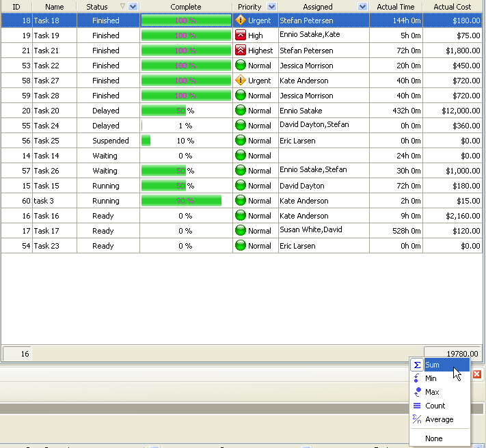This screenshot has height=448, width=486.
Task: Select Count in the footer summary menu
Action: pos(435,406)
